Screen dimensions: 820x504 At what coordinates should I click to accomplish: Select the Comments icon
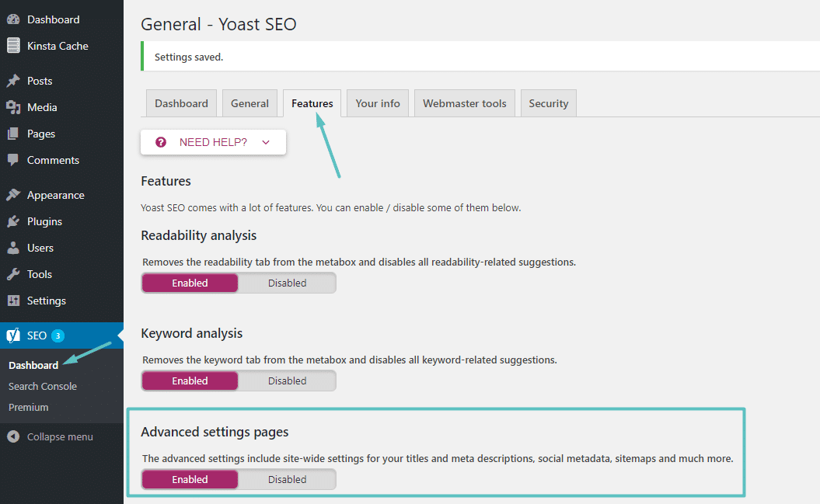coord(12,160)
